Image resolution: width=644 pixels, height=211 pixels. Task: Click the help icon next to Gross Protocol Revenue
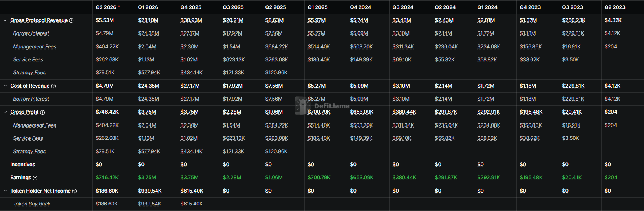[x=71, y=20]
